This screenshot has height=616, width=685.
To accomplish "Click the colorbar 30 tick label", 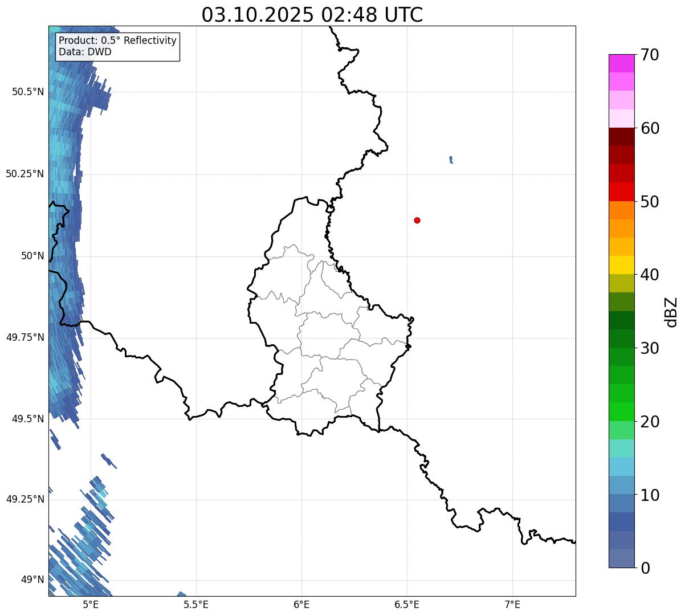I will coord(650,348).
